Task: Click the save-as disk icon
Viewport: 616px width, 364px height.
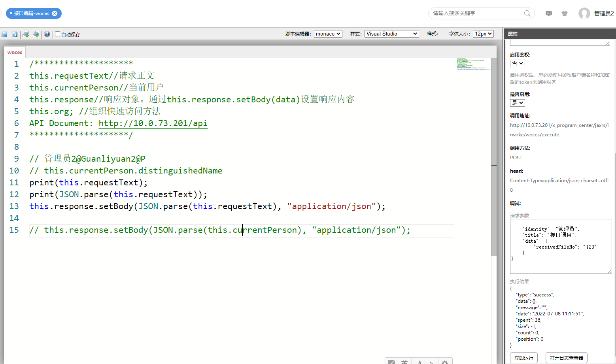Action: 15,34
